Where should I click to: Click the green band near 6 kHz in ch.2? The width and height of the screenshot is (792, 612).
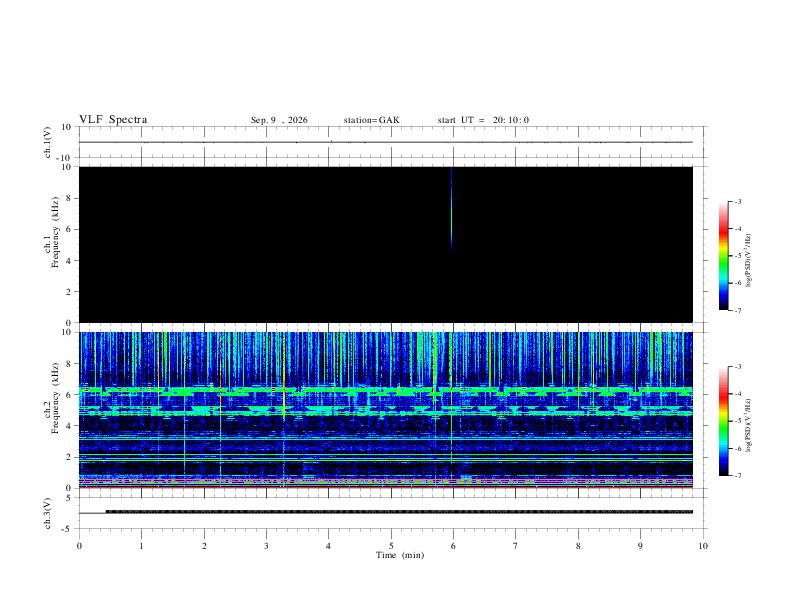click(385, 391)
